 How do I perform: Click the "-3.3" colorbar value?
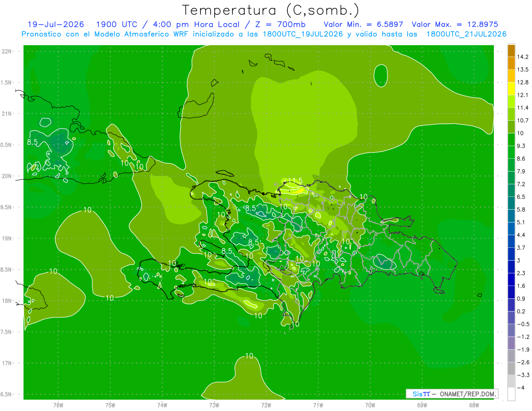click(x=523, y=375)
